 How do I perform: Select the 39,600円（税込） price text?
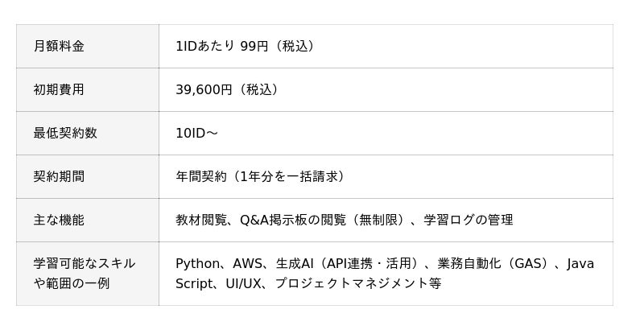[x=227, y=89]
